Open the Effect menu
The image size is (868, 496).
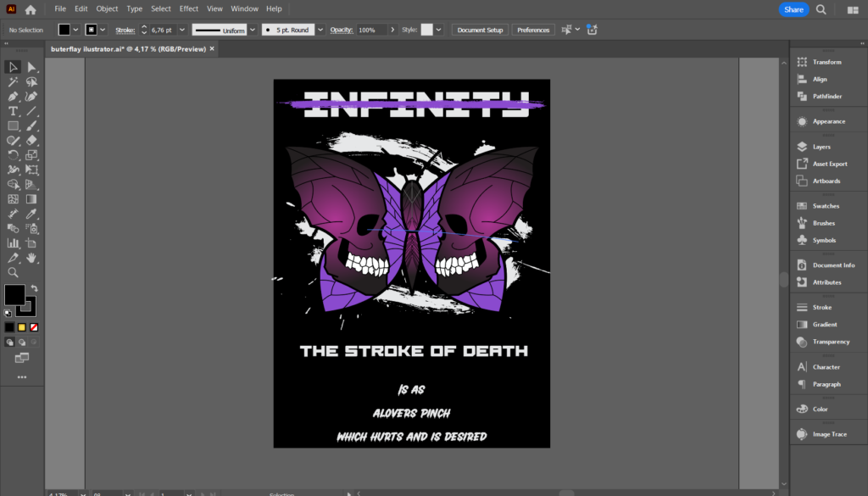[x=188, y=8]
